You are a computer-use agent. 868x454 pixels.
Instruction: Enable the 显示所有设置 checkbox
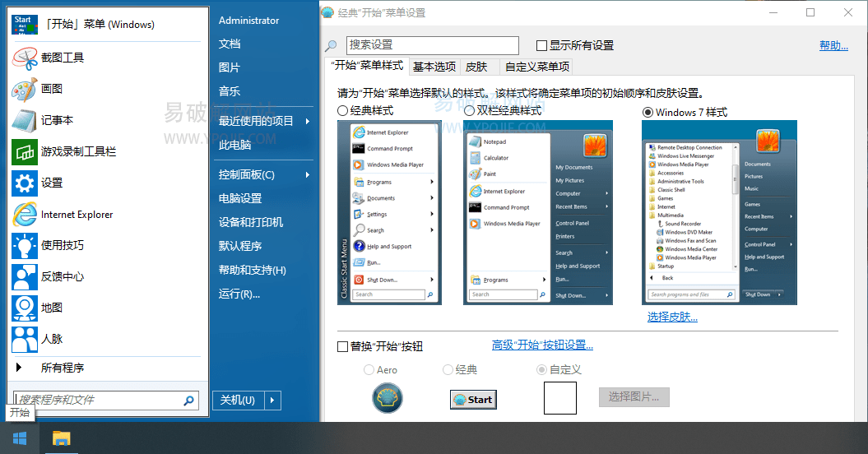pyautogui.click(x=542, y=45)
